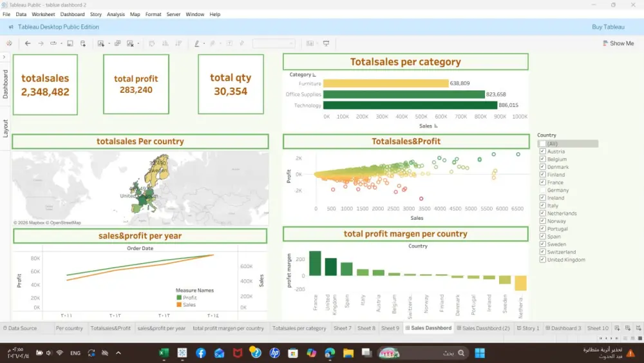Uncheck United Kingdom in Country filter
Screen dimensions: 644x363
pos(542,260)
